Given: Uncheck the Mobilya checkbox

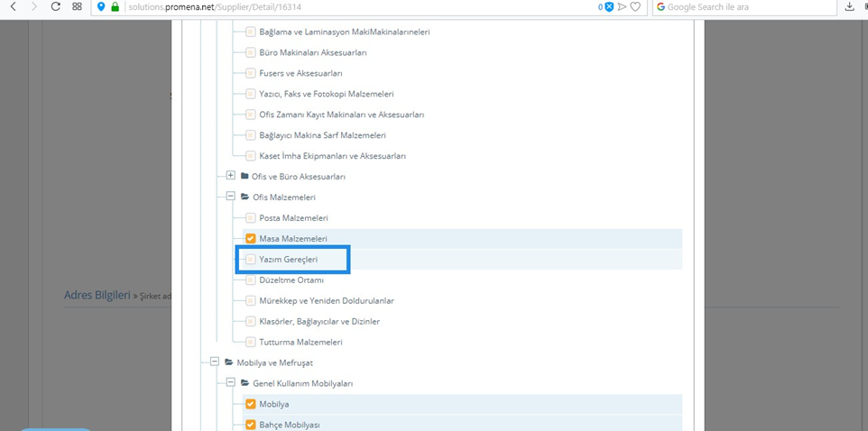Looking at the screenshot, I should click(x=251, y=404).
